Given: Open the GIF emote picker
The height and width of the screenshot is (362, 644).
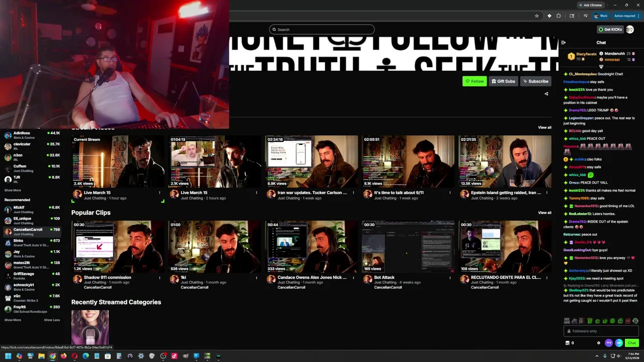Looking at the screenshot, I should (x=619, y=343).
